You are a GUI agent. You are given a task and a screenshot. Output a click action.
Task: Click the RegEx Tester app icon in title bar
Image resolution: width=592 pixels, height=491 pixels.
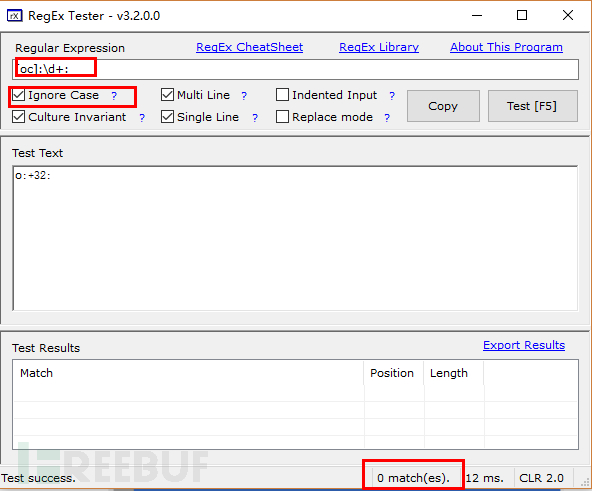tap(14, 16)
